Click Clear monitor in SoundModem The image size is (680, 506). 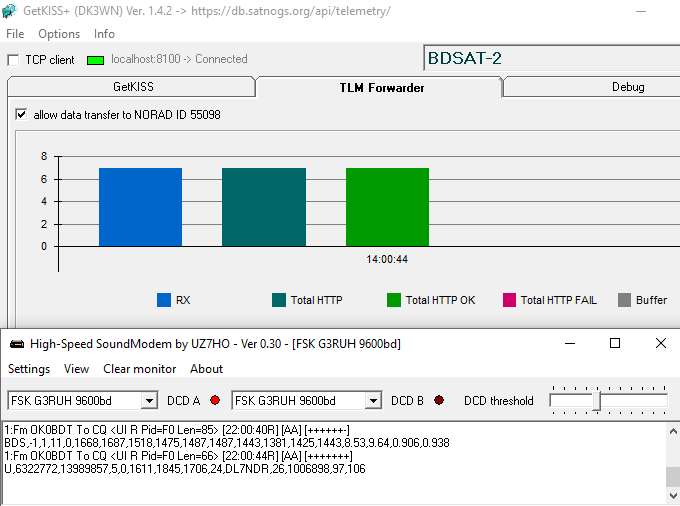tap(140, 369)
